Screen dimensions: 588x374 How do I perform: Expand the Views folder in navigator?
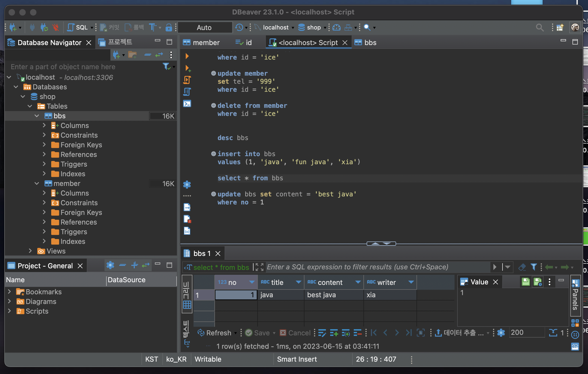(x=30, y=251)
